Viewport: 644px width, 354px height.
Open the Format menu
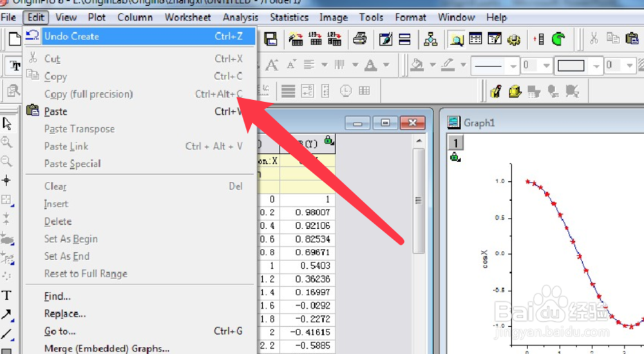coord(410,17)
